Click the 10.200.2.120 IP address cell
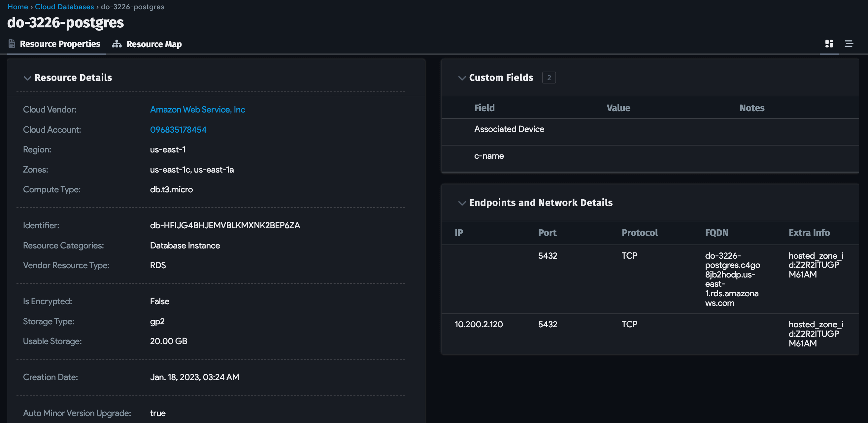The width and height of the screenshot is (868, 423). click(x=479, y=324)
